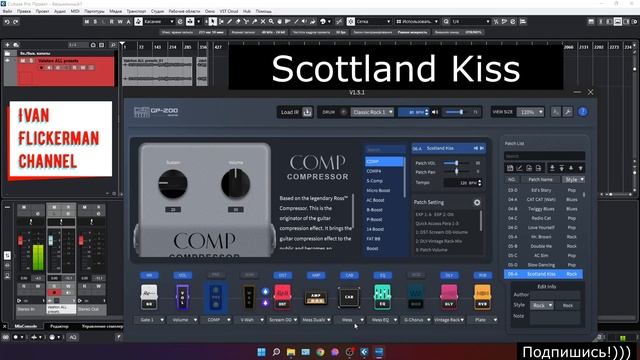Select the Cubase mute X tool

pyautogui.click(x=263, y=22)
